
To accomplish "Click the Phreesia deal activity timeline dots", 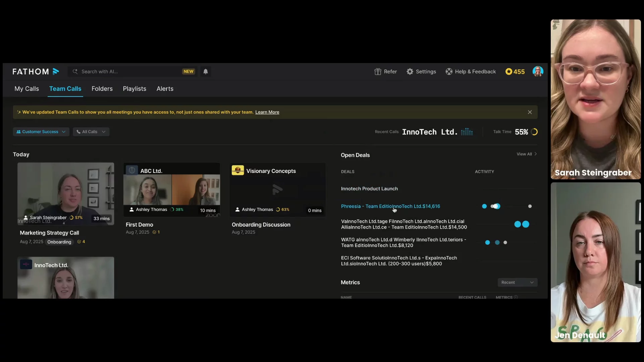I will point(507,206).
